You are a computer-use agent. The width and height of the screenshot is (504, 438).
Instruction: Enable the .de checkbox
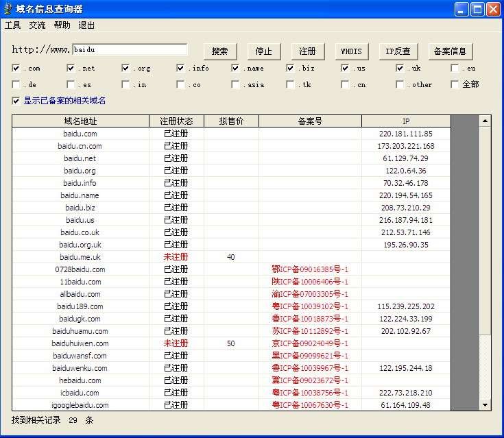16,84
